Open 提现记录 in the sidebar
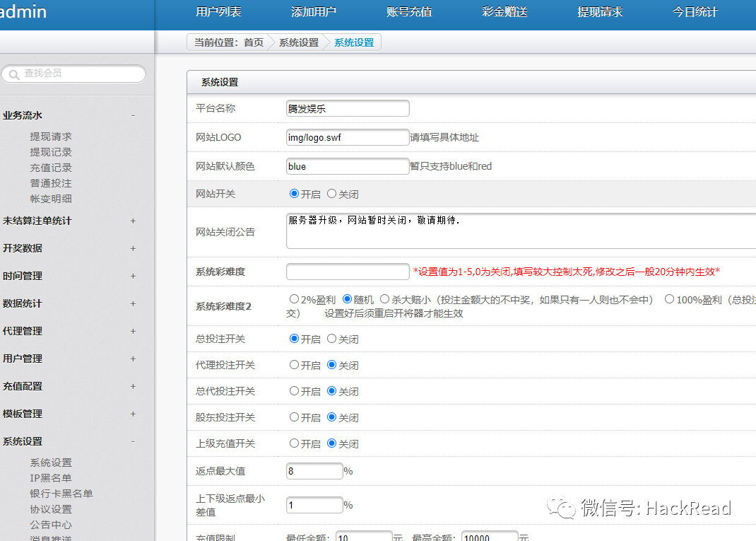This screenshot has width=756, height=541. [51, 152]
